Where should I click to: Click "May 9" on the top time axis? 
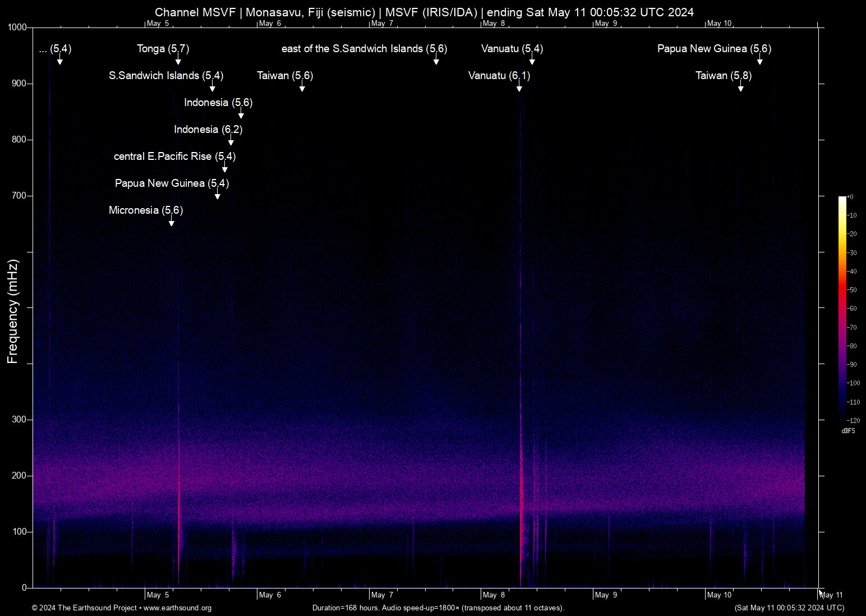click(x=606, y=24)
